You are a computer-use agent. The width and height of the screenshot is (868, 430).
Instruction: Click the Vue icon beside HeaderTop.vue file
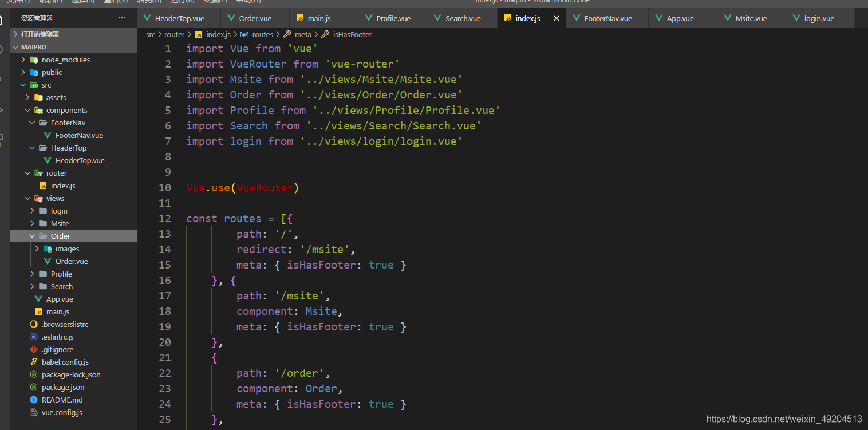[x=48, y=160]
